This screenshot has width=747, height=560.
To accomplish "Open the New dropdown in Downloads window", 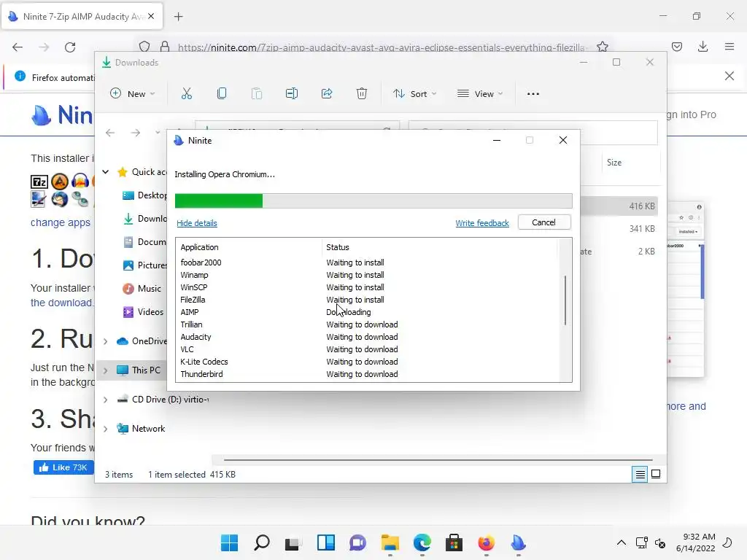I will click(x=133, y=94).
